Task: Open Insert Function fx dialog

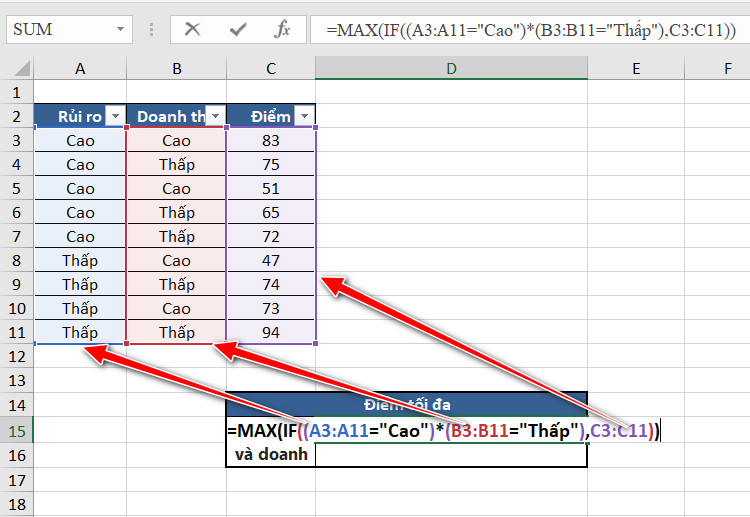Action: click(282, 30)
